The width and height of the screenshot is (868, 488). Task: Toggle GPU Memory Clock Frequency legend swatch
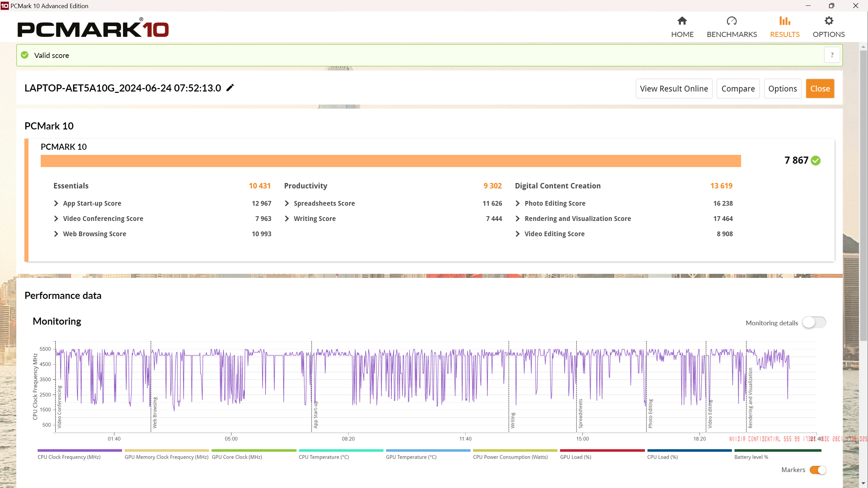pos(167,450)
